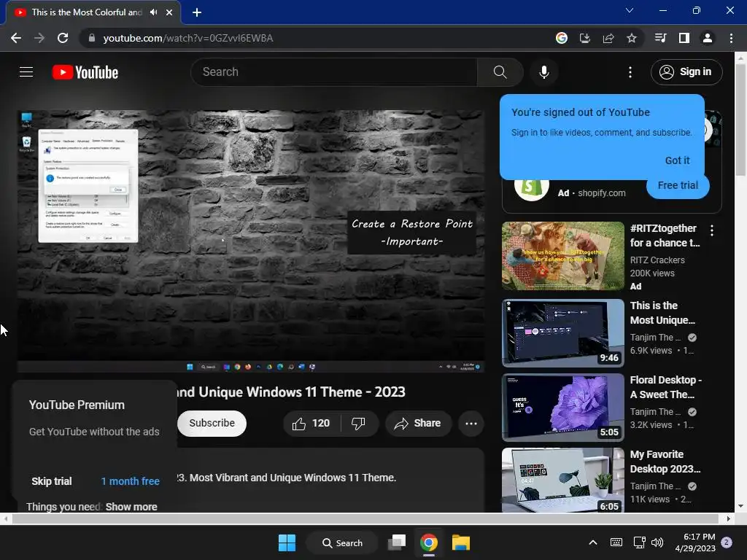Image resolution: width=747 pixels, height=560 pixels.
Task: Focus the YouTube search field
Action: [334, 72]
